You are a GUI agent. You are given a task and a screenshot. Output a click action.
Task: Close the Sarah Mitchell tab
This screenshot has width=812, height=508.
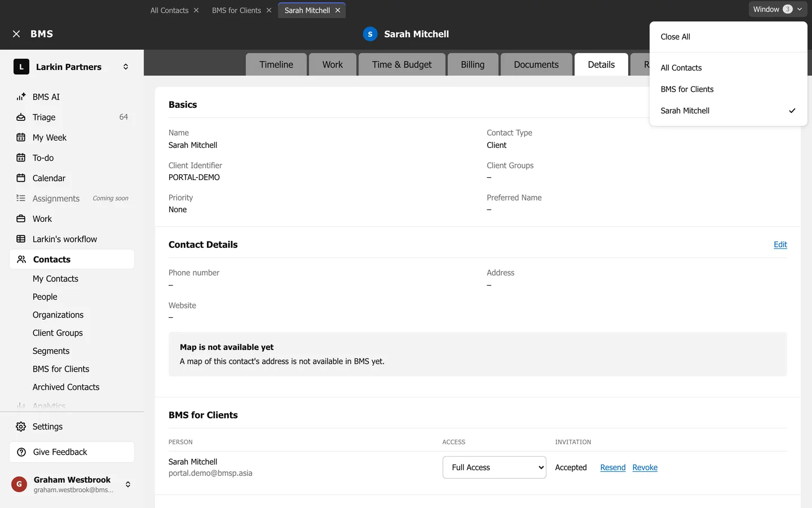(x=338, y=10)
